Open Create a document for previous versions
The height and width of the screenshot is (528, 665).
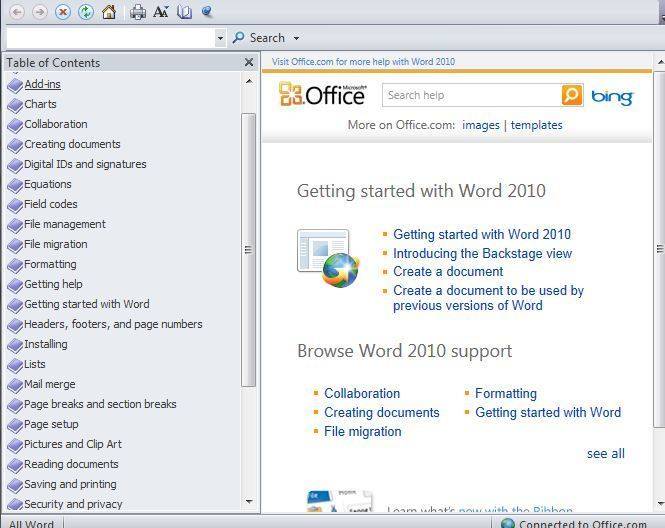488,298
